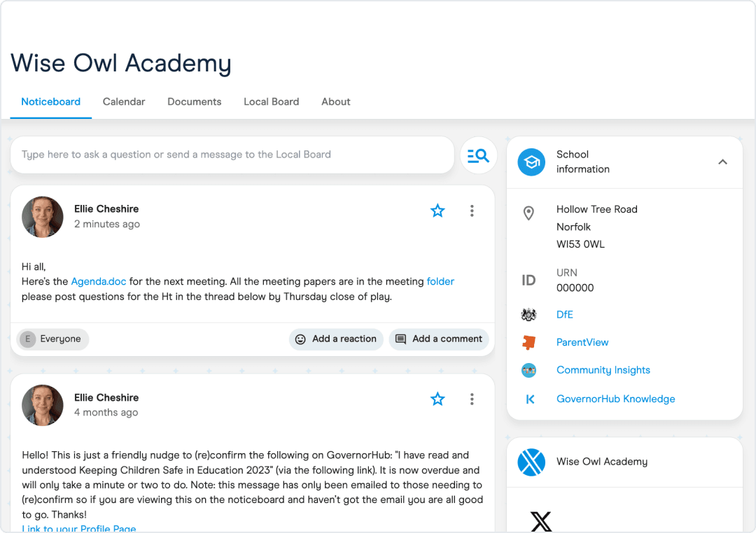Open the three-dot menu on second post
The image size is (756, 533).
click(472, 399)
